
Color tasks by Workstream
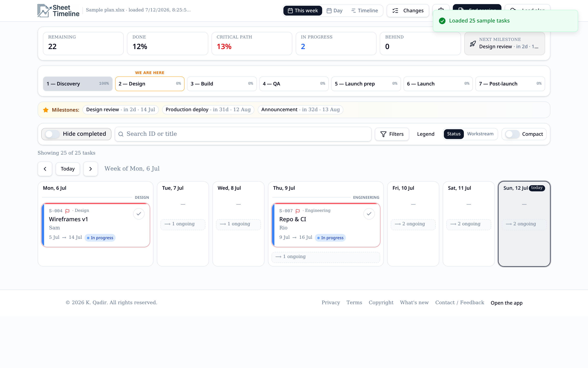tap(480, 134)
